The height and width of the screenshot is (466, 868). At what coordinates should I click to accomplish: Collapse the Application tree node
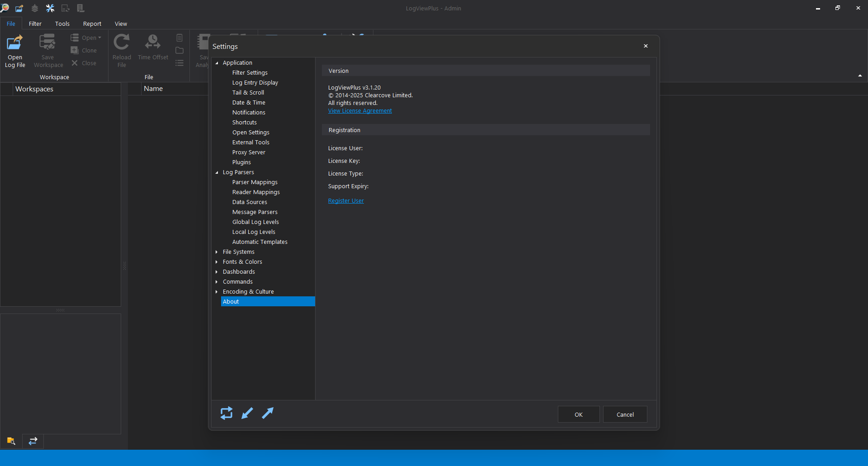point(217,63)
